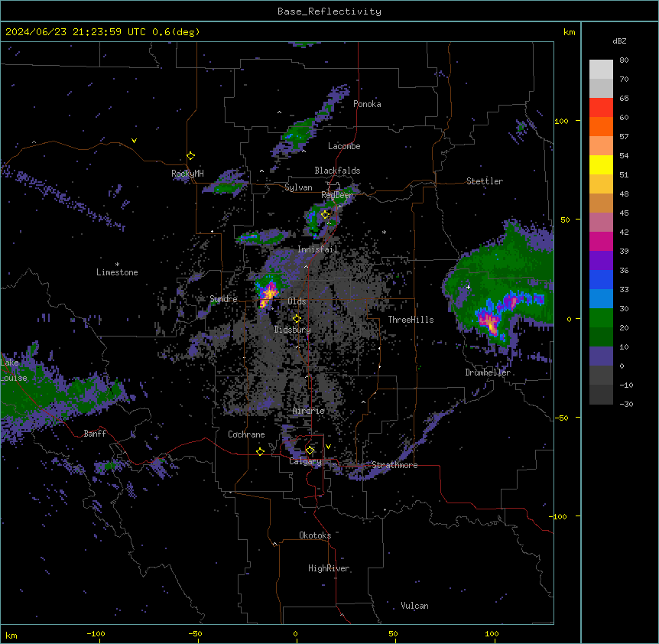Viewport: 659px width, 644px height.
Task: Click the ThreeHills label
Action: [411, 320]
